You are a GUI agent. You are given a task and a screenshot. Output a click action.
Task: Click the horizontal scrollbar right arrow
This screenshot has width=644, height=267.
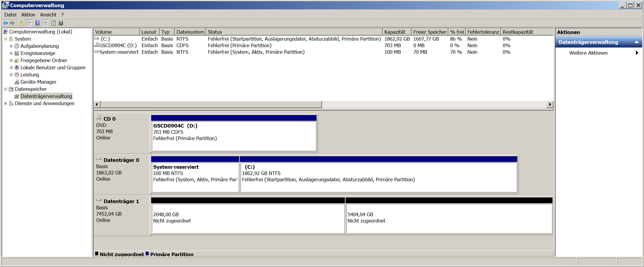(550, 104)
